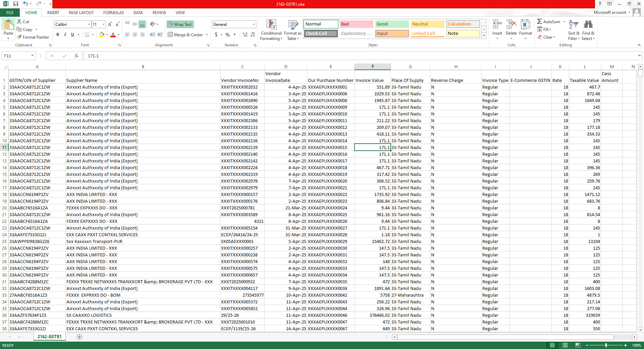Switch to the PAGE LAYOUT ribbon tab
Viewport: 644px width, 349px height.
click(x=81, y=13)
